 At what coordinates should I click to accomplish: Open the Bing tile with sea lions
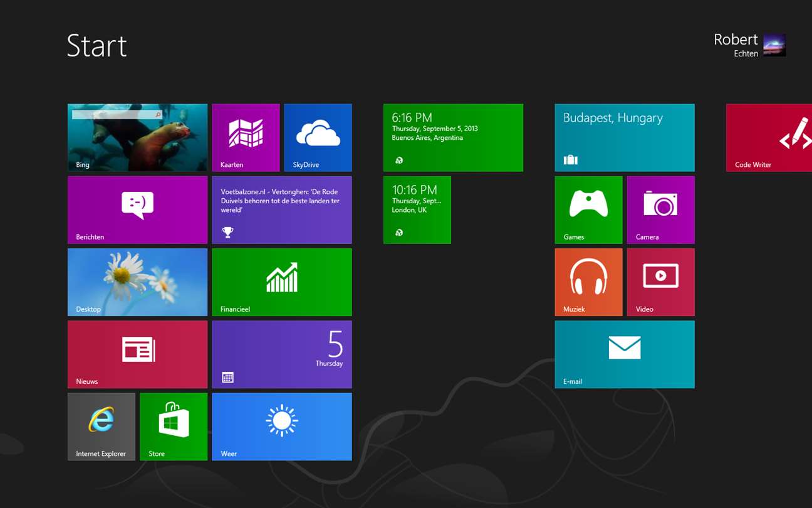(x=137, y=137)
